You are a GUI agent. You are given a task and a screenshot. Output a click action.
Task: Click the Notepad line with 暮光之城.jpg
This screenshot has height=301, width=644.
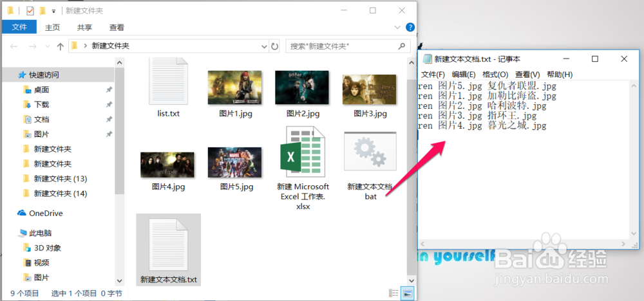click(x=482, y=126)
